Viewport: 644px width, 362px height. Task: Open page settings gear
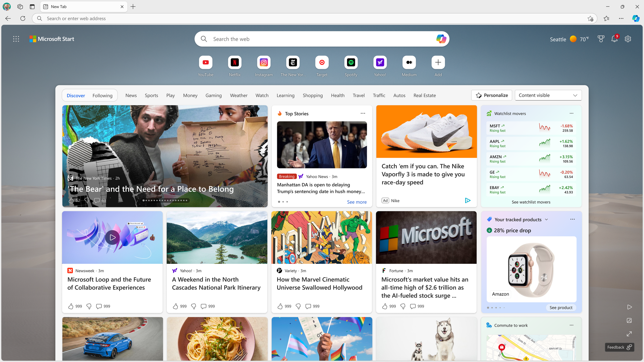pyautogui.click(x=628, y=39)
